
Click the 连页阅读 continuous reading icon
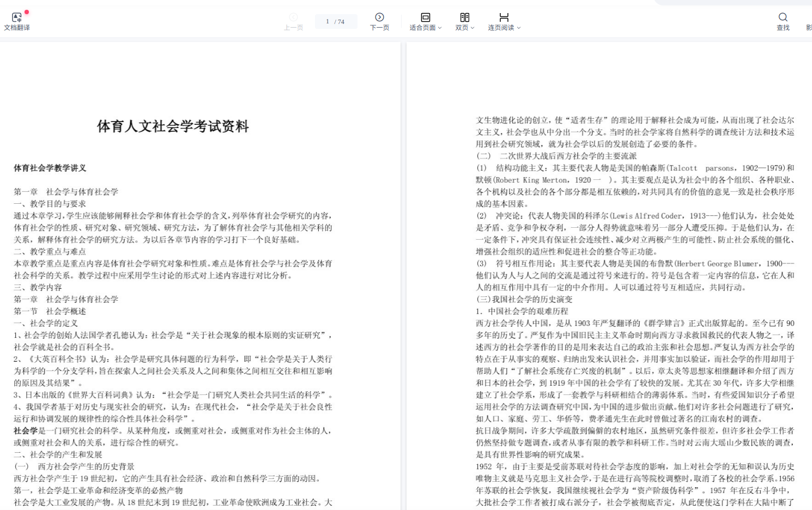point(504,17)
